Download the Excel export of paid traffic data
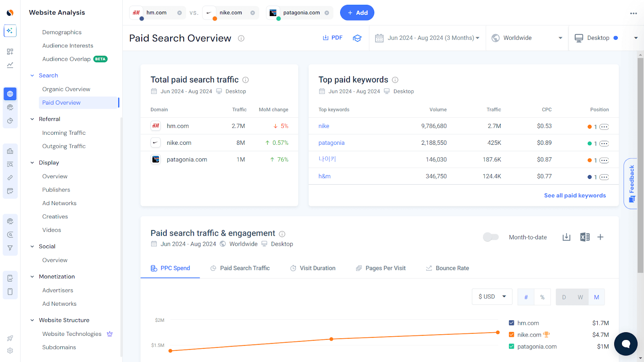The image size is (644, 362). click(x=584, y=237)
